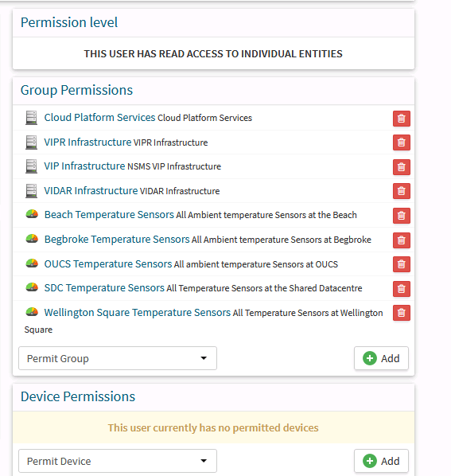Remove VIPR Infrastructure permission via trash icon
This screenshot has width=451, height=476.
click(401, 142)
